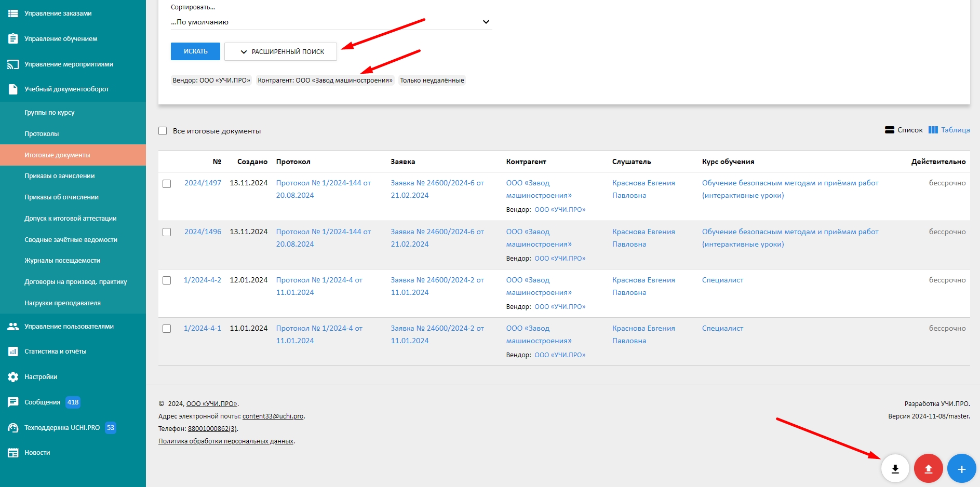Open 'Политика обработки персональных данных' link
This screenshot has height=487, width=980.
pyautogui.click(x=226, y=441)
